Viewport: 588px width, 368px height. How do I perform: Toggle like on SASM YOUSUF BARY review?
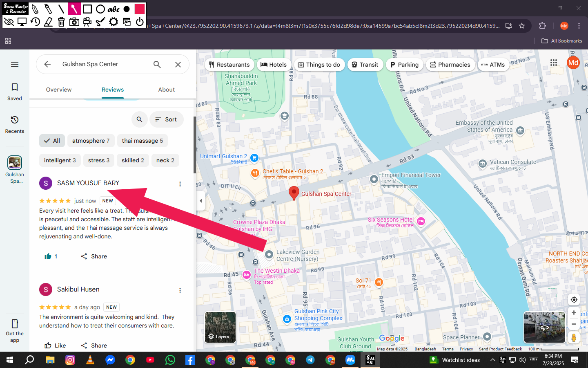[x=48, y=256]
